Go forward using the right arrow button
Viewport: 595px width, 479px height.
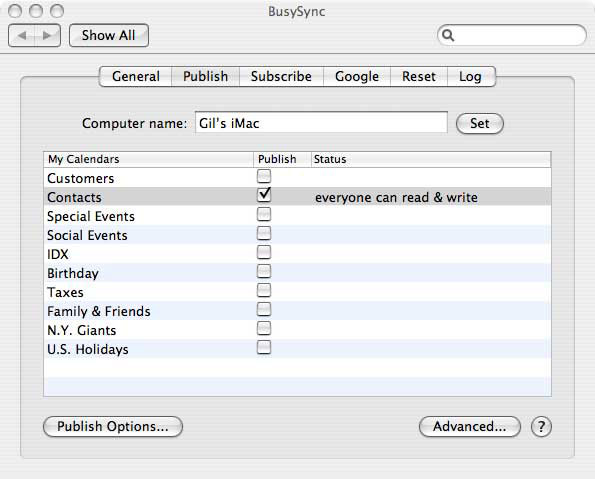point(47,36)
